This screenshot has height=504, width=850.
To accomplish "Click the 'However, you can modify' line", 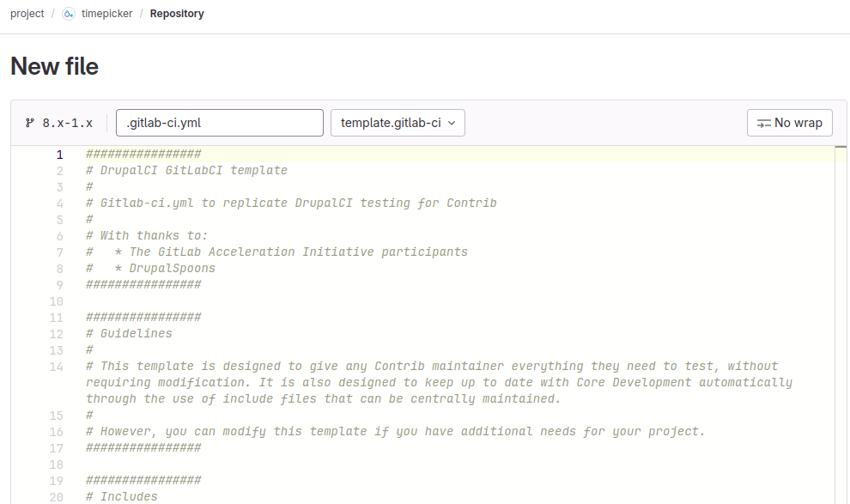I will tap(395, 431).
